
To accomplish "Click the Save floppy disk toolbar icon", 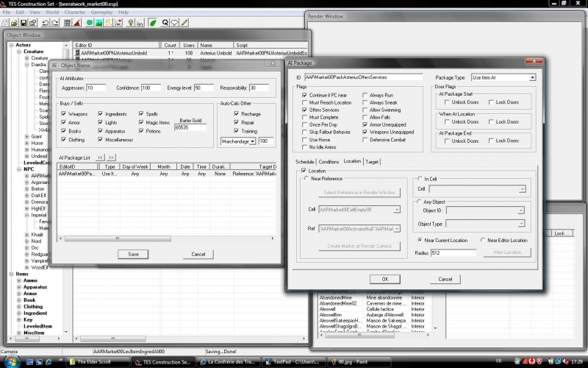I will (x=24, y=23).
